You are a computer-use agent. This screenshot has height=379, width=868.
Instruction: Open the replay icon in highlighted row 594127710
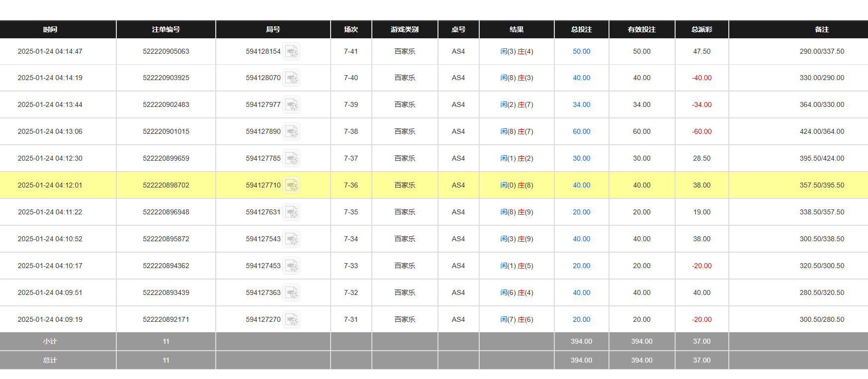tap(291, 186)
